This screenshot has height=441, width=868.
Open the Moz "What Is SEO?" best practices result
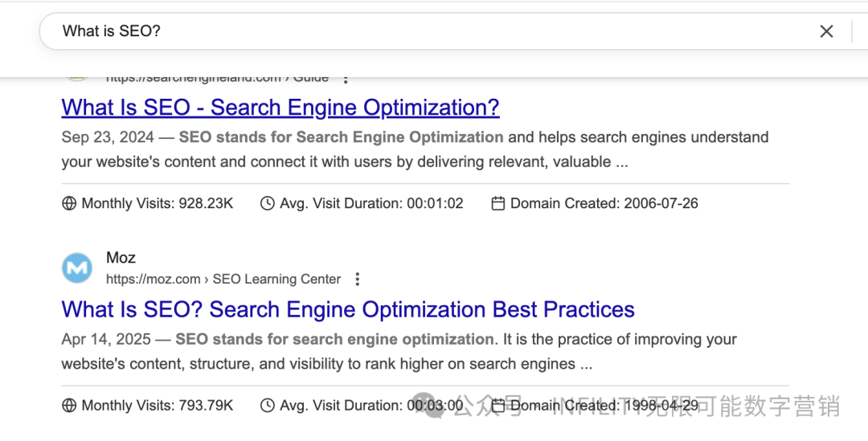348,309
